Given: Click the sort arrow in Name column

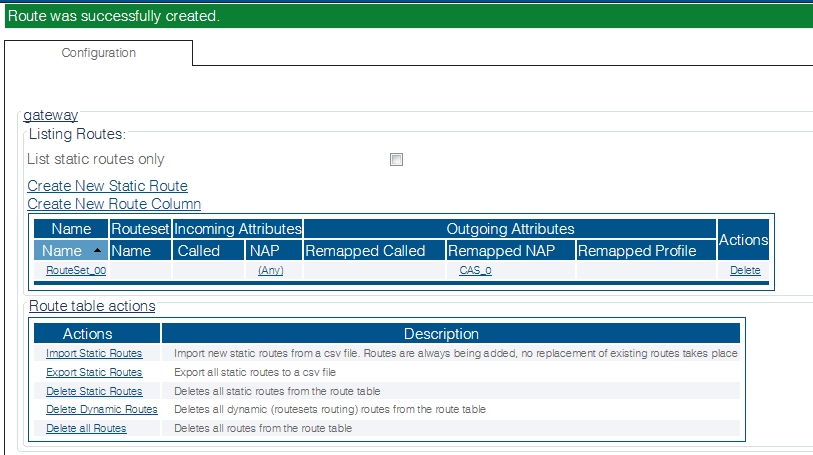Looking at the screenshot, I should 97,251.
